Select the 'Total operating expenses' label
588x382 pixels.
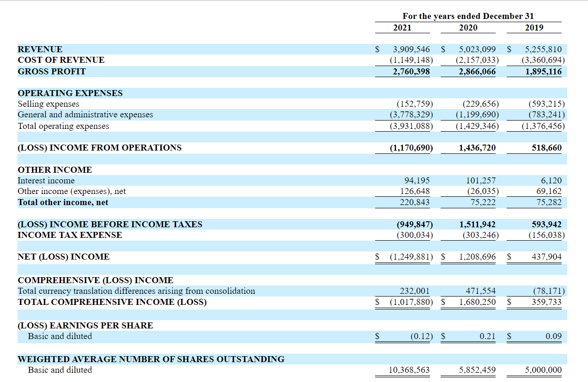[x=63, y=126]
